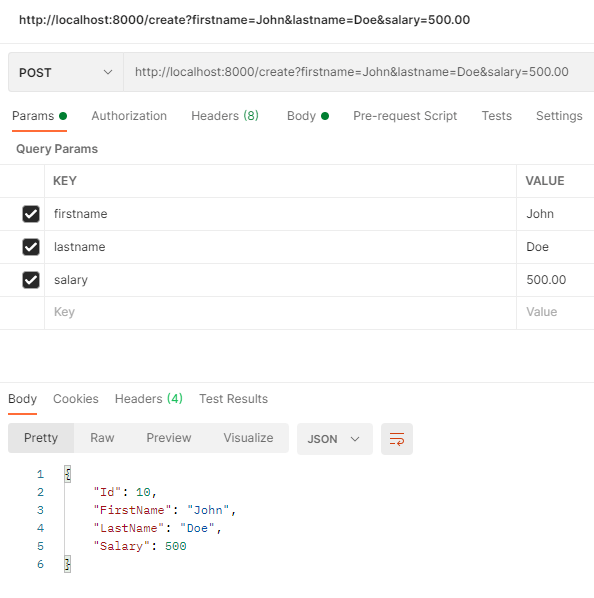This screenshot has width=594, height=598.
Task: Click the Doe value cell
Action: pyautogui.click(x=555, y=247)
